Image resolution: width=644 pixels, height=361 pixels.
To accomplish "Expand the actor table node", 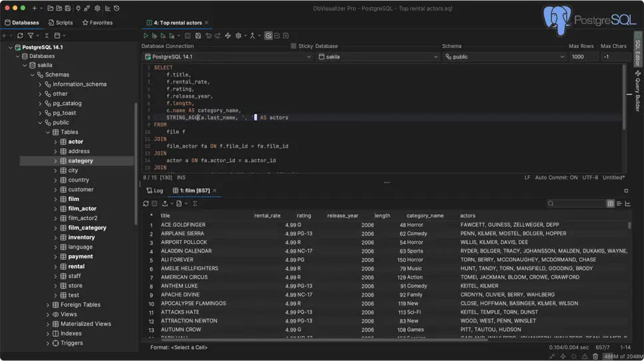I will [x=55, y=142].
